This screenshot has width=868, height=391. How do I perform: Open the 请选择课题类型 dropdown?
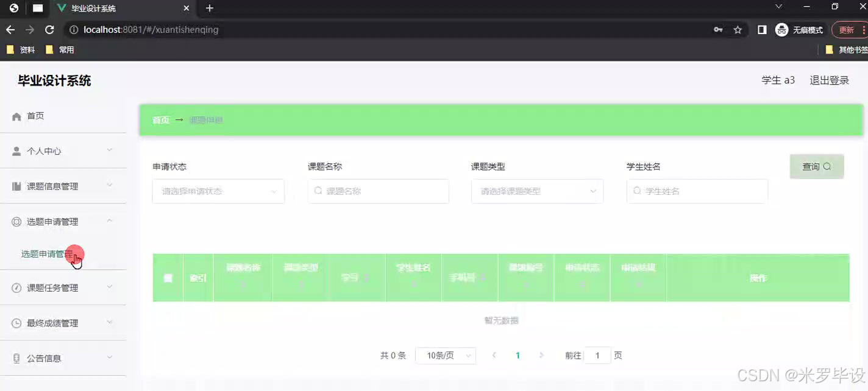click(x=536, y=191)
